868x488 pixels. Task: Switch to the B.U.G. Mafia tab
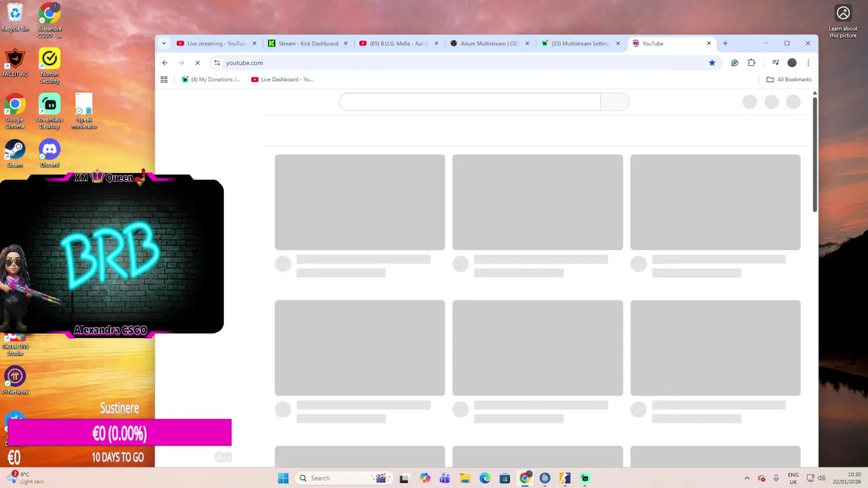point(399,43)
